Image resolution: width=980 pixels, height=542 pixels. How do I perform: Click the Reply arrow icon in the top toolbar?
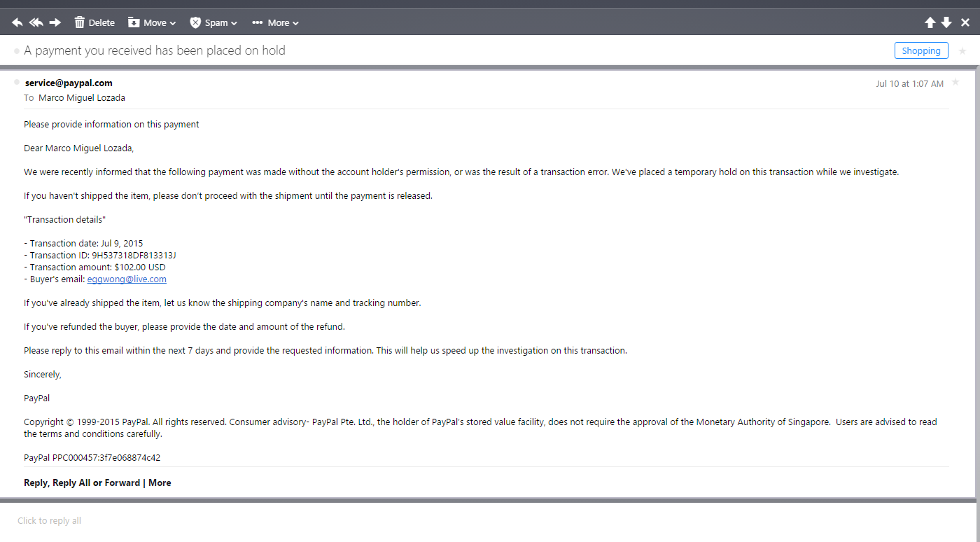pos(17,22)
